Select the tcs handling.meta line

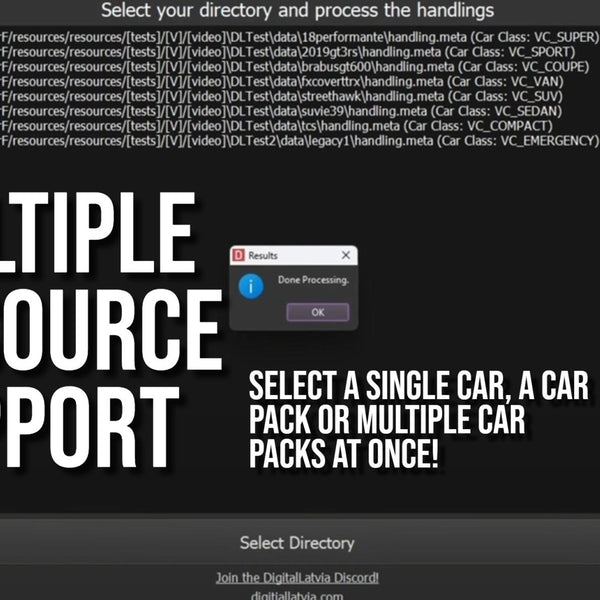point(277,126)
